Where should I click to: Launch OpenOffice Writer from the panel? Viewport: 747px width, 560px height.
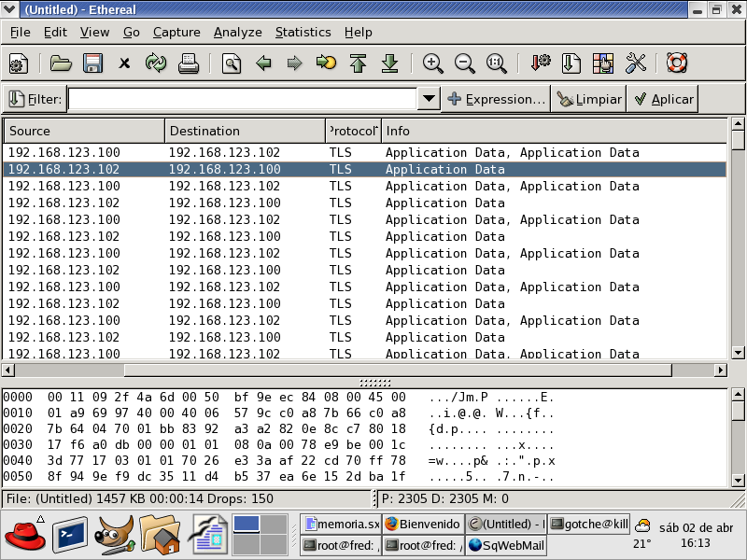click(207, 535)
